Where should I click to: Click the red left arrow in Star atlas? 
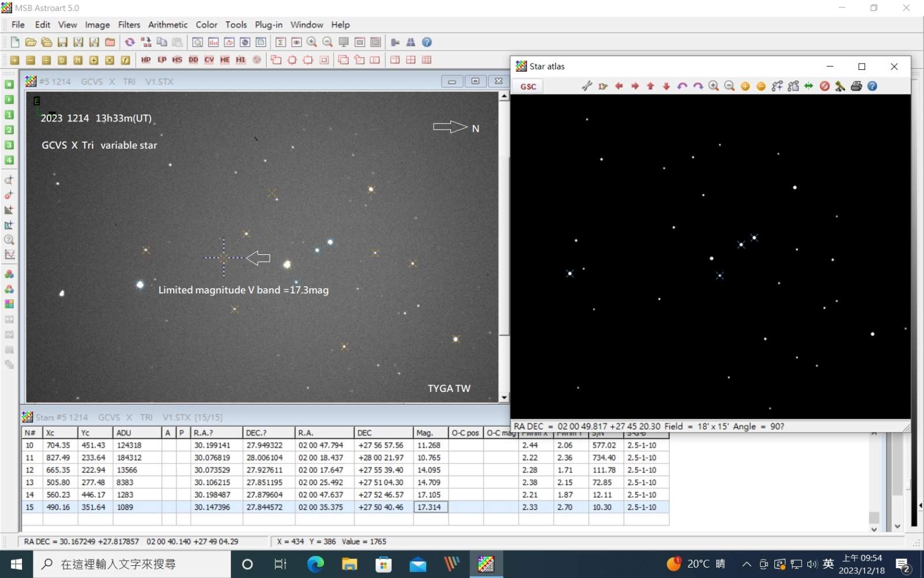(x=619, y=86)
